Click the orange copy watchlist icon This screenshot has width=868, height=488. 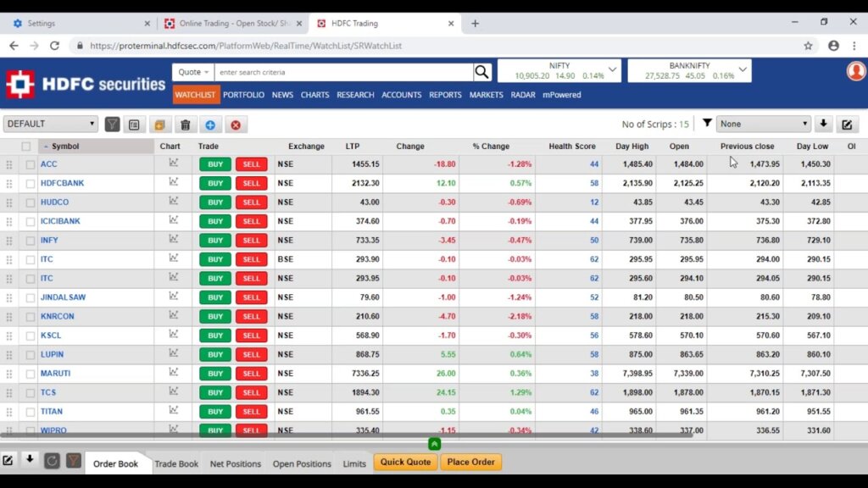click(159, 125)
